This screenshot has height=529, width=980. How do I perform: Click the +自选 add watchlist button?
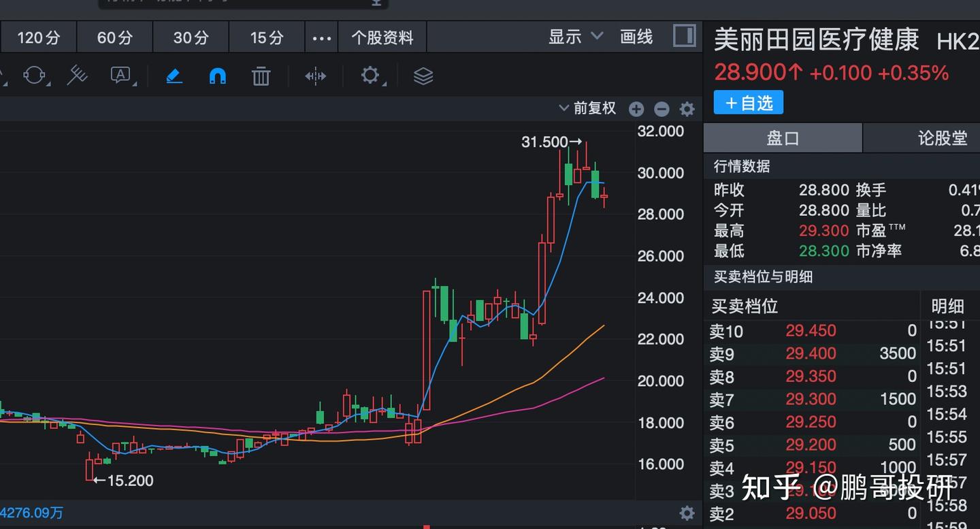coord(748,102)
